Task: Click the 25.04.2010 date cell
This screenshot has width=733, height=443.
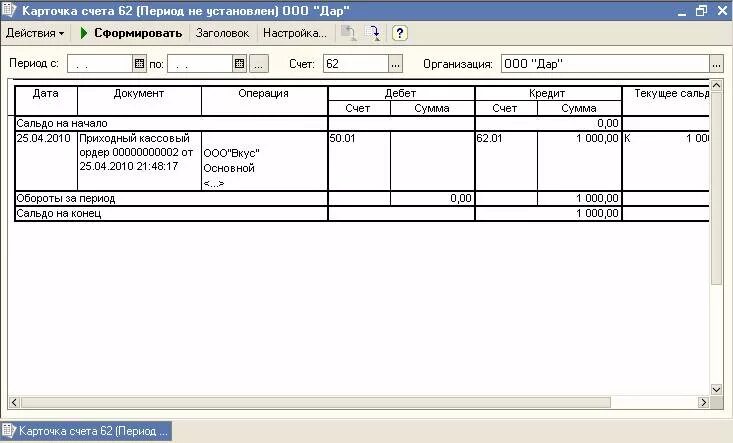Action: pos(46,161)
